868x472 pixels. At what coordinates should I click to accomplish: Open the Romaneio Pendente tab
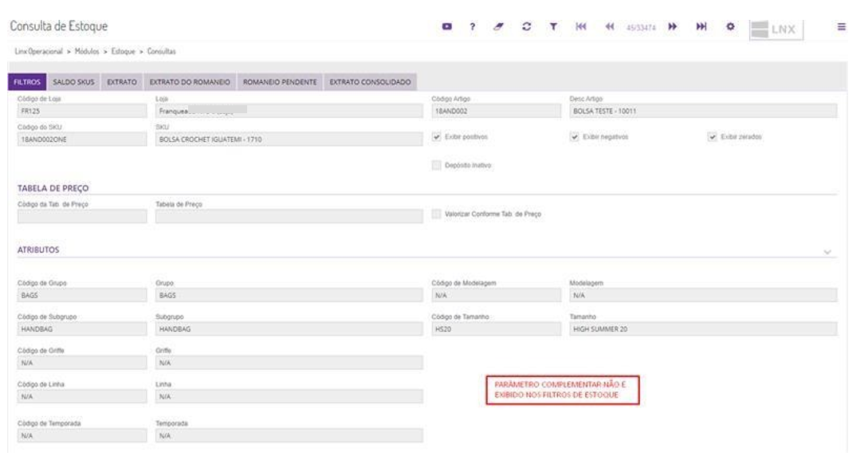coord(280,82)
